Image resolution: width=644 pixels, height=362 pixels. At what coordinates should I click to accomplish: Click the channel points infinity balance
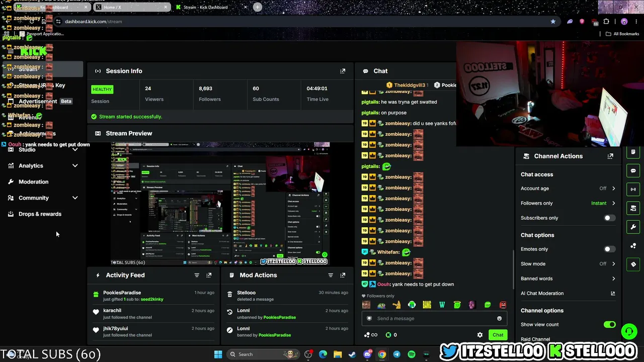[x=371, y=335]
